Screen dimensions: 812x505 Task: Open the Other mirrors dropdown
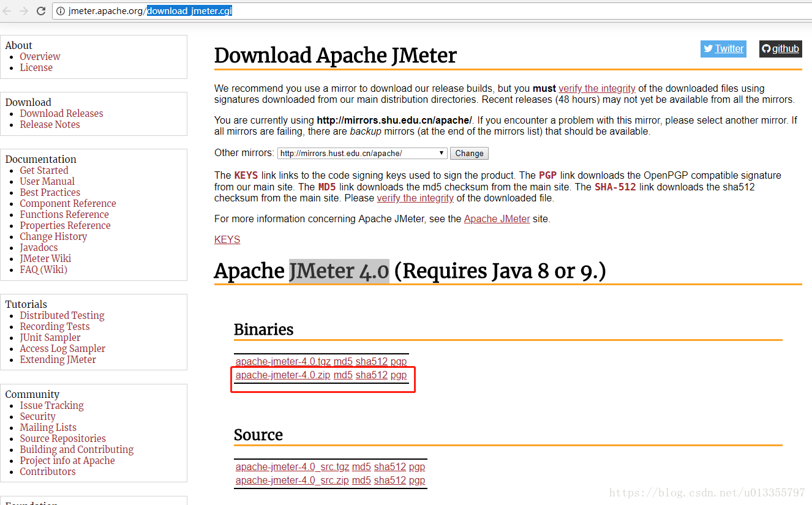click(363, 153)
